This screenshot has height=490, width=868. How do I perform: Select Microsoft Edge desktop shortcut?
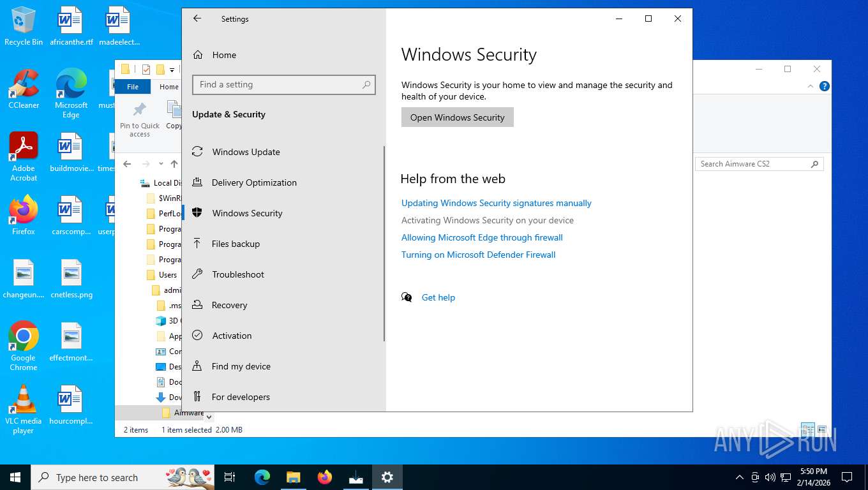click(71, 94)
